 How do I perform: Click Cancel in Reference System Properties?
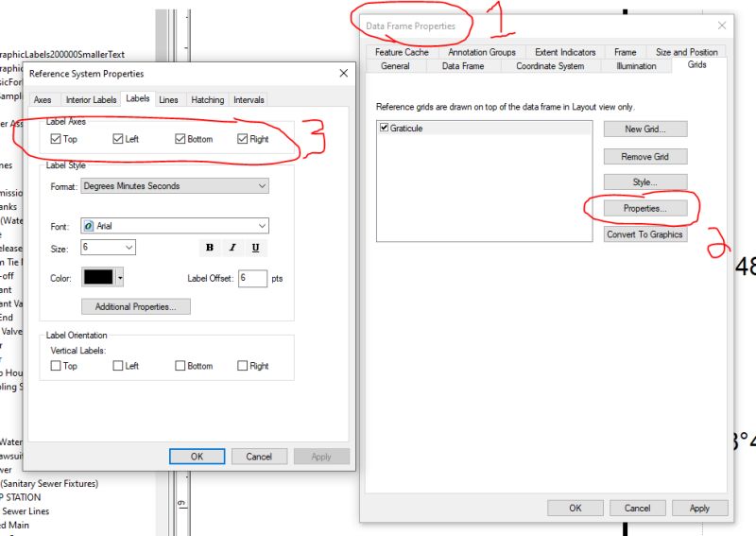coord(259,457)
